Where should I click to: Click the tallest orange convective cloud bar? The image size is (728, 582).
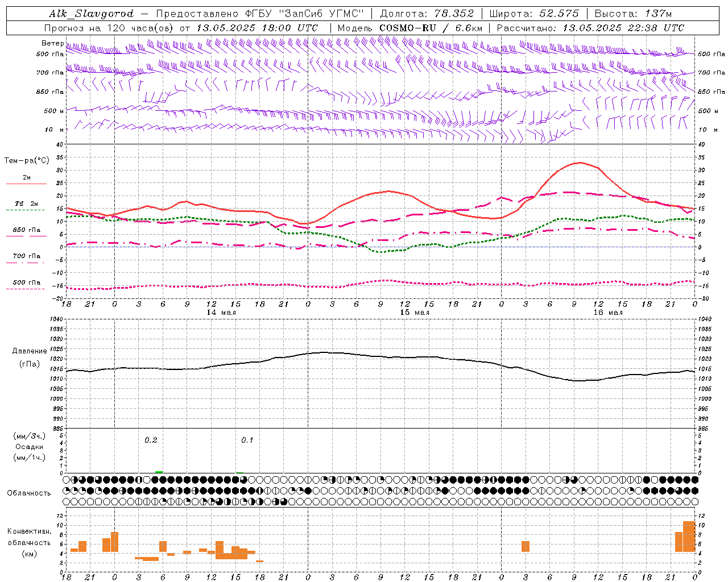click(689, 536)
